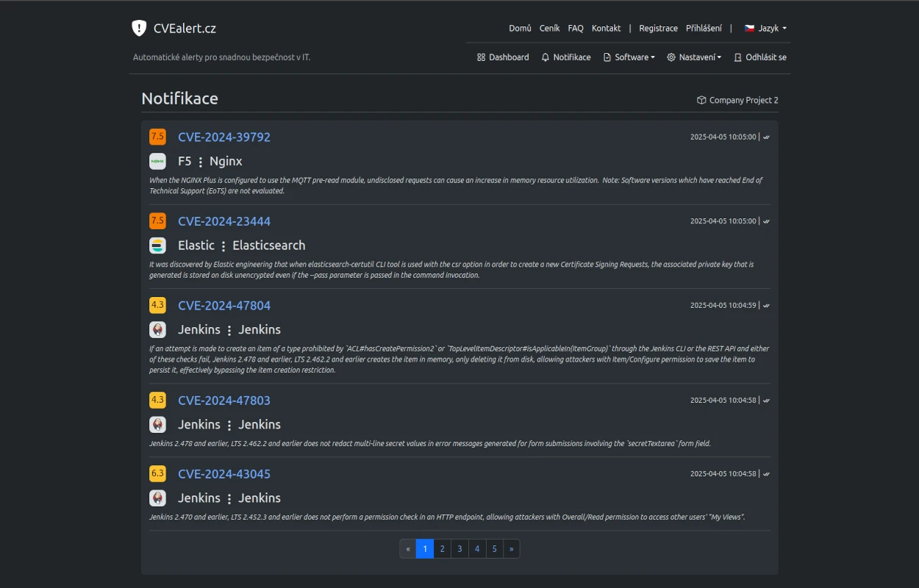Click the bell icon next to Notifikace
919x588 pixels.
point(544,57)
